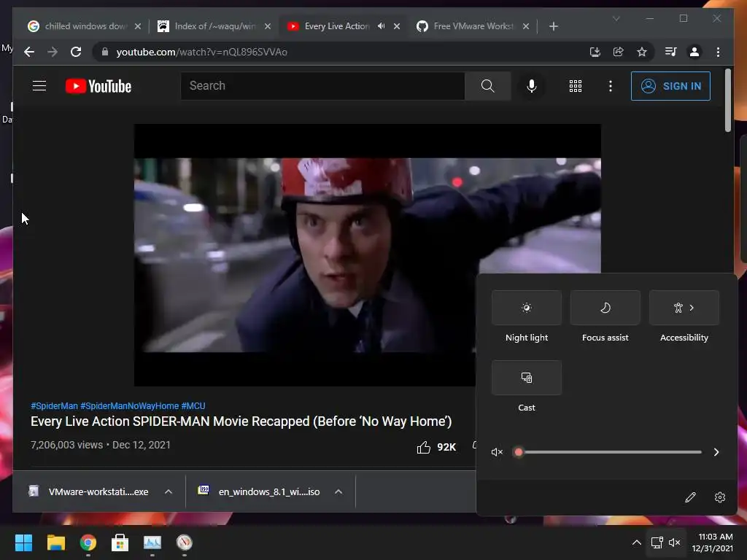Switch to the 'chilled windows' Google tab
Screen dimensions: 747x560
84,26
